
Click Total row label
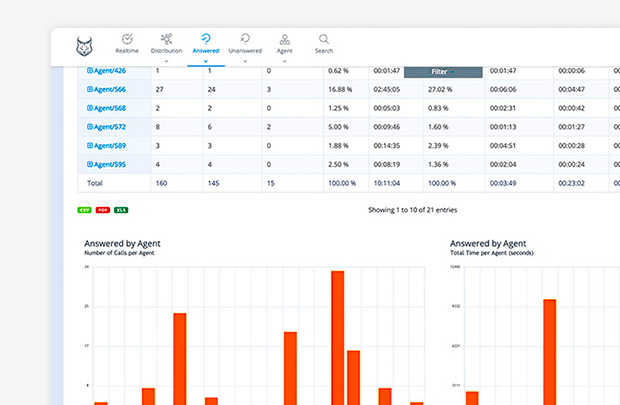click(95, 183)
